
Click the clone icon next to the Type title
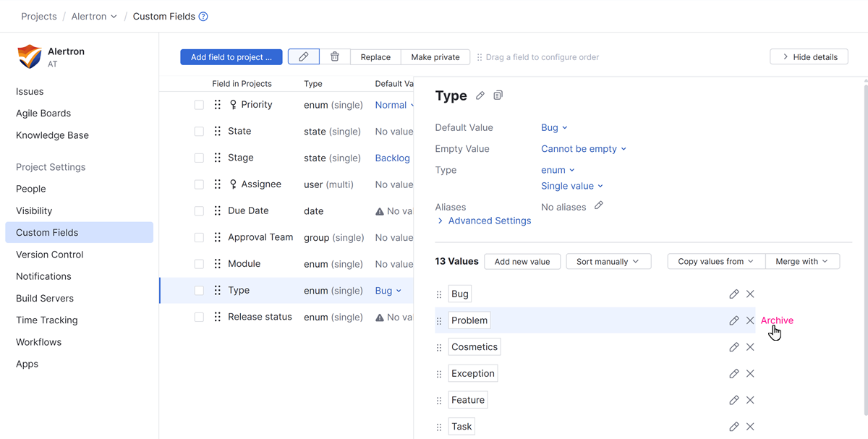tap(498, 95)
